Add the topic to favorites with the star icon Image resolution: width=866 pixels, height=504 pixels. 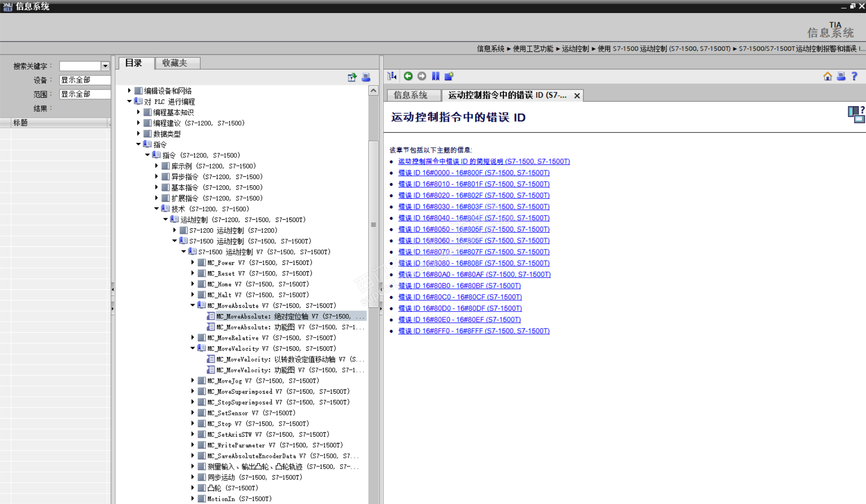[449, 76]
